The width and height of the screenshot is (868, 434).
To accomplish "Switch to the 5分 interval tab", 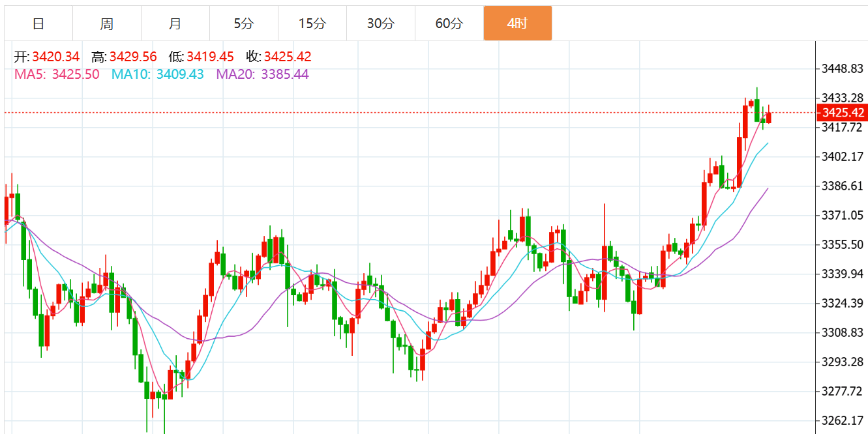I will [244, 24].
